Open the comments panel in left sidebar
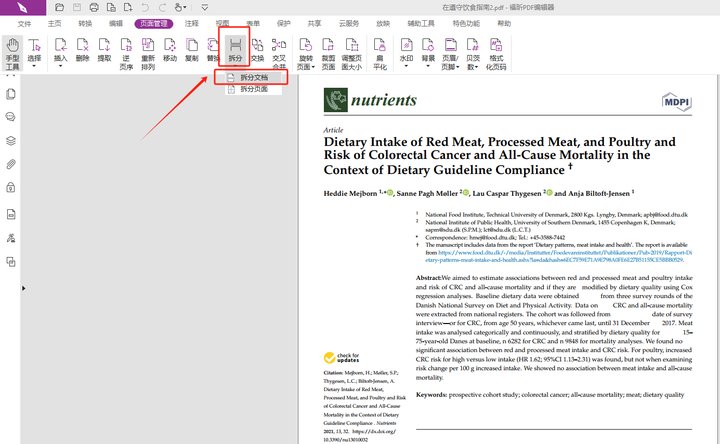The image size is (720, 444). coord(11,116)
